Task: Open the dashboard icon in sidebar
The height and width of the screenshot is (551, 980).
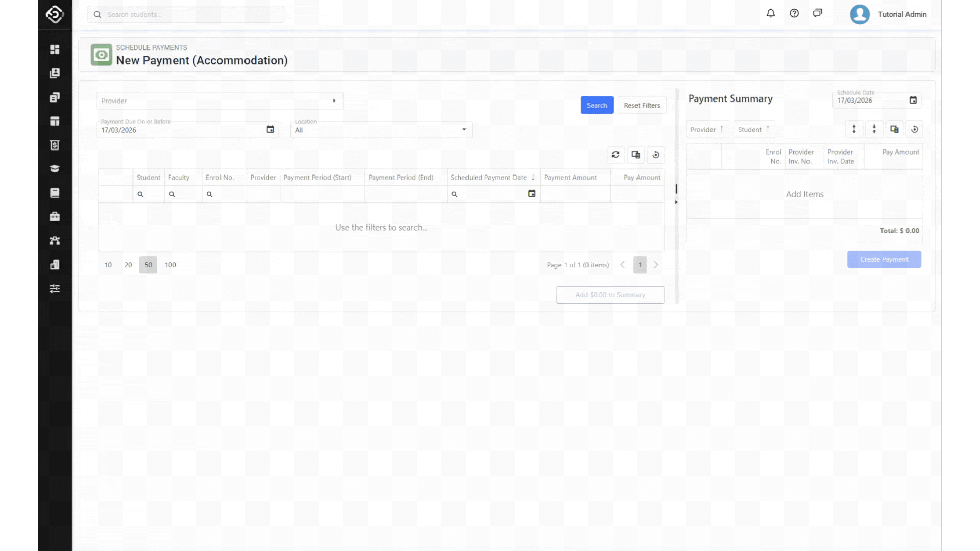Action: (x=55, y=49)
